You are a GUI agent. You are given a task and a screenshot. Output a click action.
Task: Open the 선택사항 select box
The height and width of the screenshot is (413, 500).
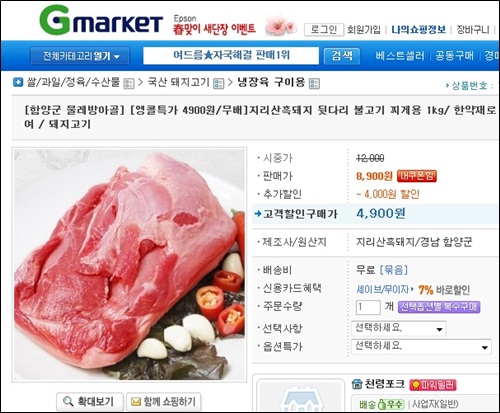point(399,328)
